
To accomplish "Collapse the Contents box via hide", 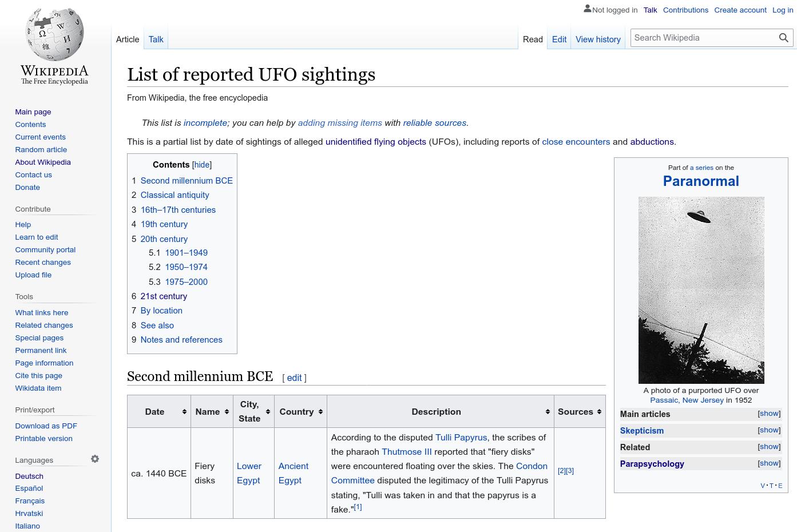I will click(x=201, y=165).
